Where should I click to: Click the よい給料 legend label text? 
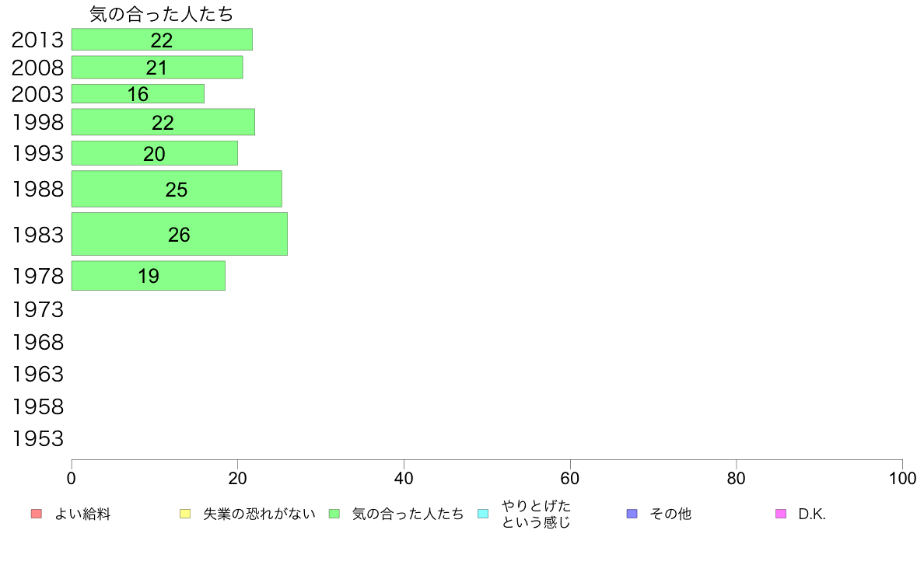tap(82, 514)
